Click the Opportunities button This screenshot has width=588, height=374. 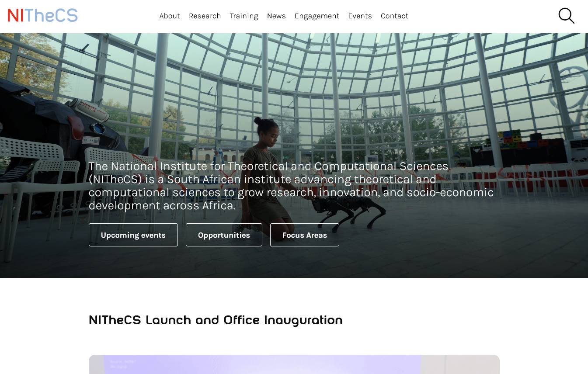(x=224, y=235)
